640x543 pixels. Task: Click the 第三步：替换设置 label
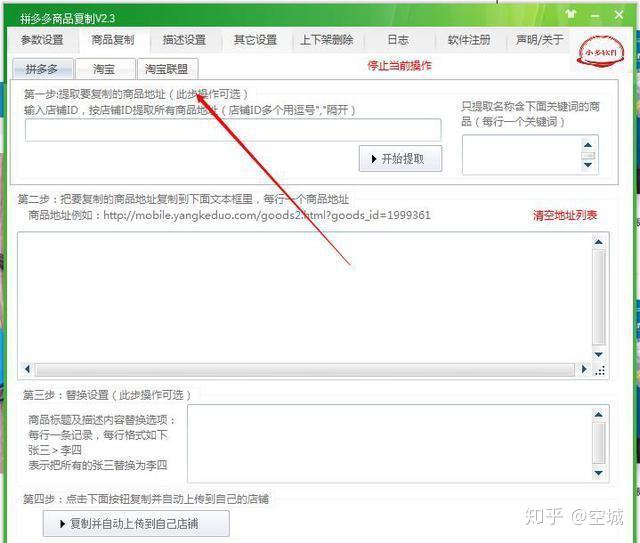[106, 395]
